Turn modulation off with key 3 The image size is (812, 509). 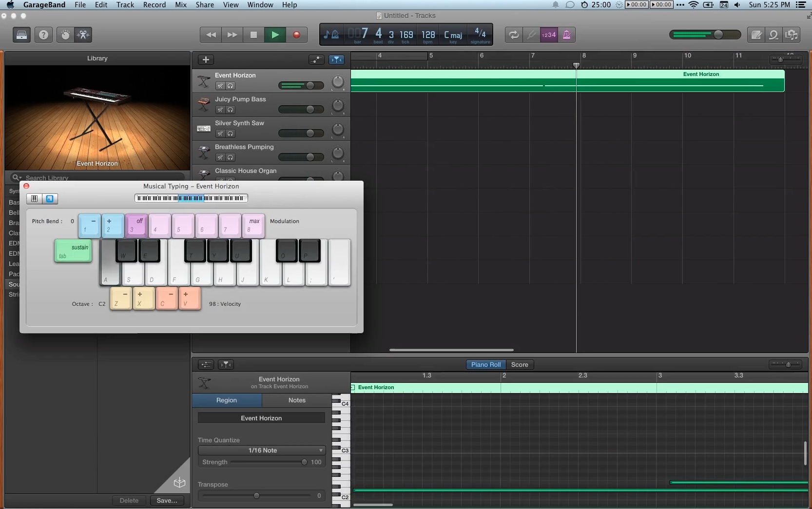pos(136,226)
